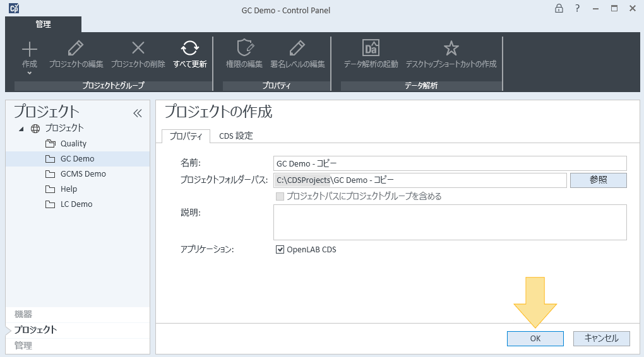Viewport: 644px width, 357px height.
Task: Select the GCMS Demo project folder
Action: point(76,174)
